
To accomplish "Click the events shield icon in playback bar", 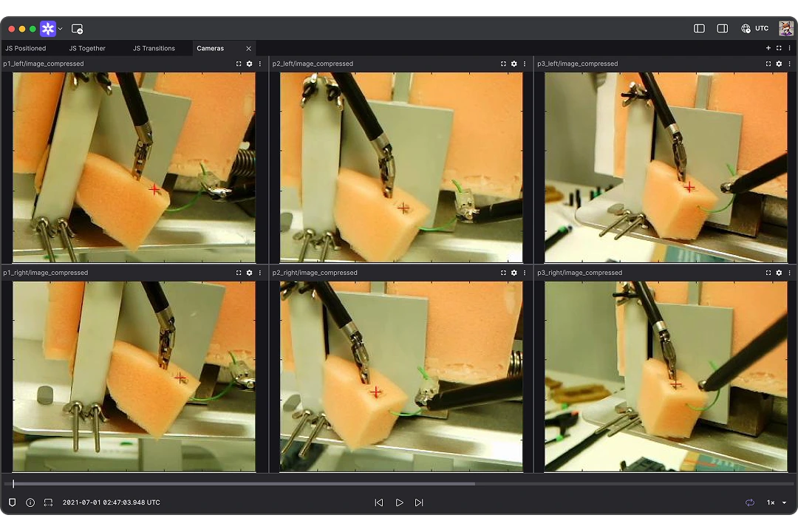I will (x=12, y=502).
